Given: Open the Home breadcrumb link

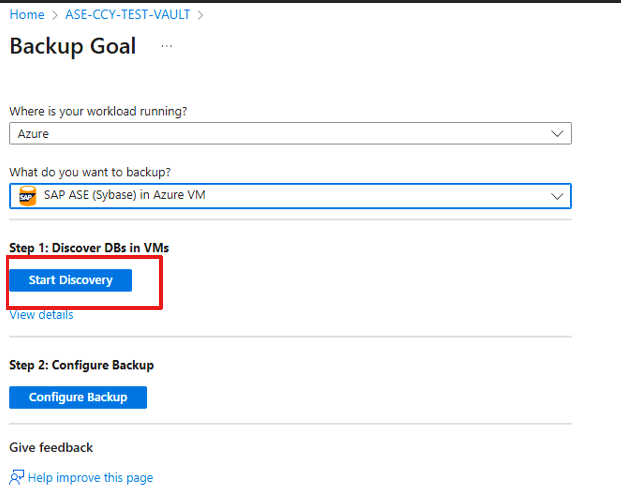Looking at the screenshot, I should (x=27, y=15).
